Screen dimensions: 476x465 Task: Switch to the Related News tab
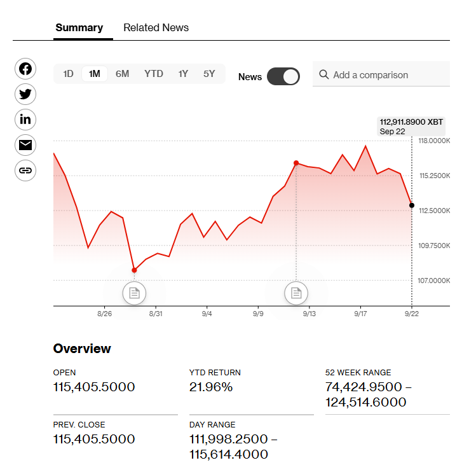coord(156,28)
